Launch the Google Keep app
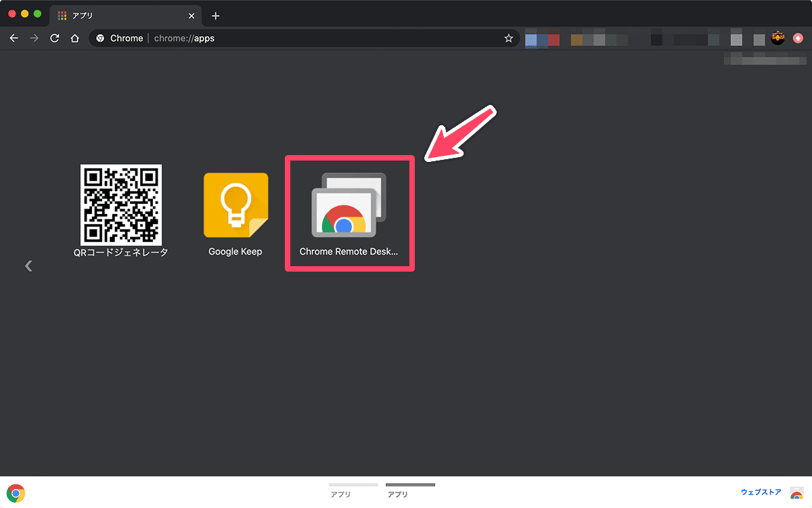Image resolution: width=812 pixels, height=508 pixels. (x=235, y=213)
